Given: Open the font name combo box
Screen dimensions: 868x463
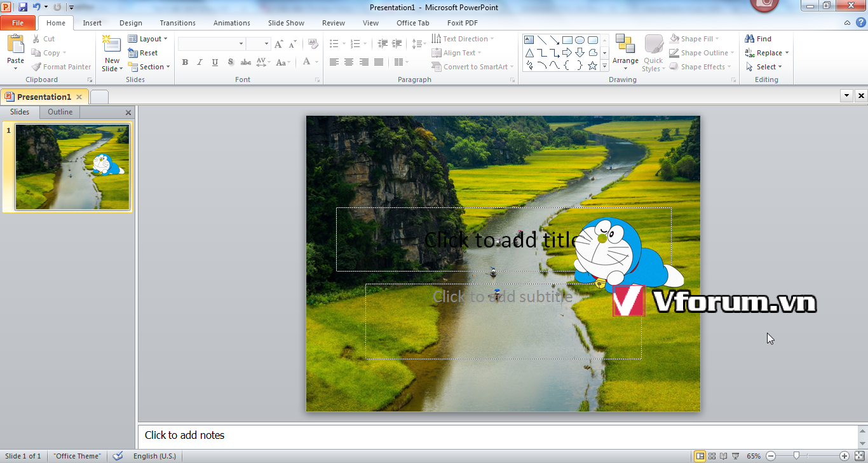Looking at the screenshot, I should click(212, 44).
